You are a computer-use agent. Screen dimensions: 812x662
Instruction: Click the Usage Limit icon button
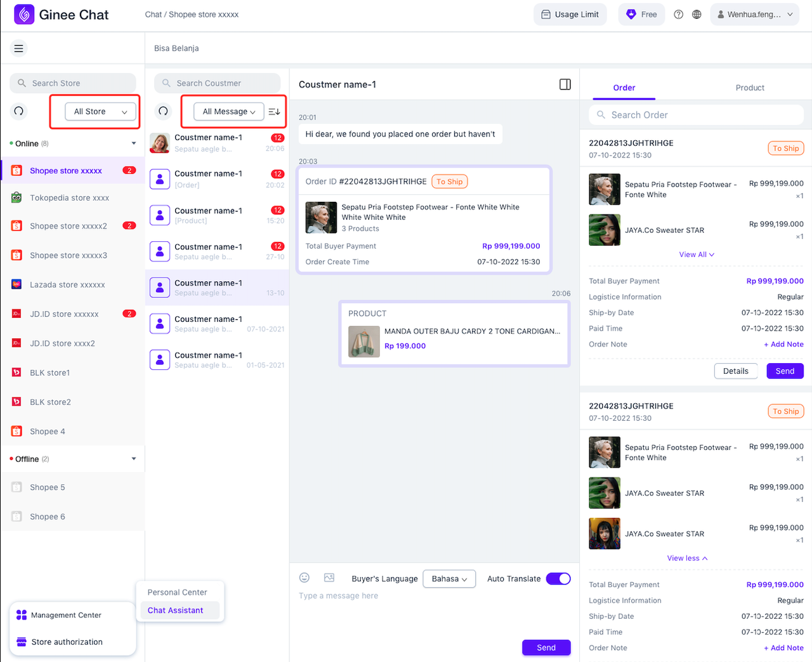(546, 13)
